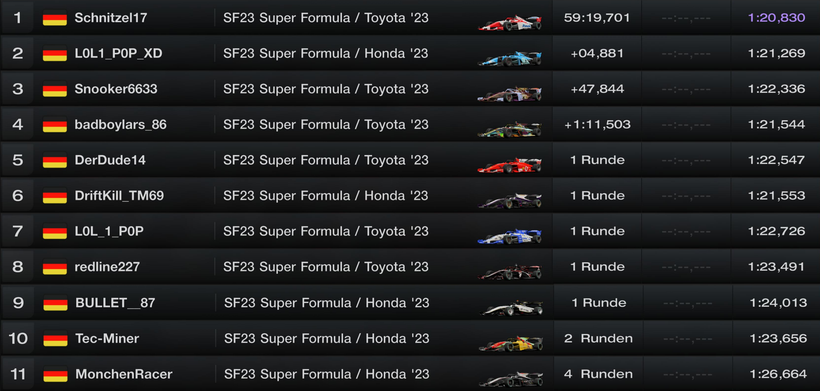Select the gap time +47,844

click(597, 89)
